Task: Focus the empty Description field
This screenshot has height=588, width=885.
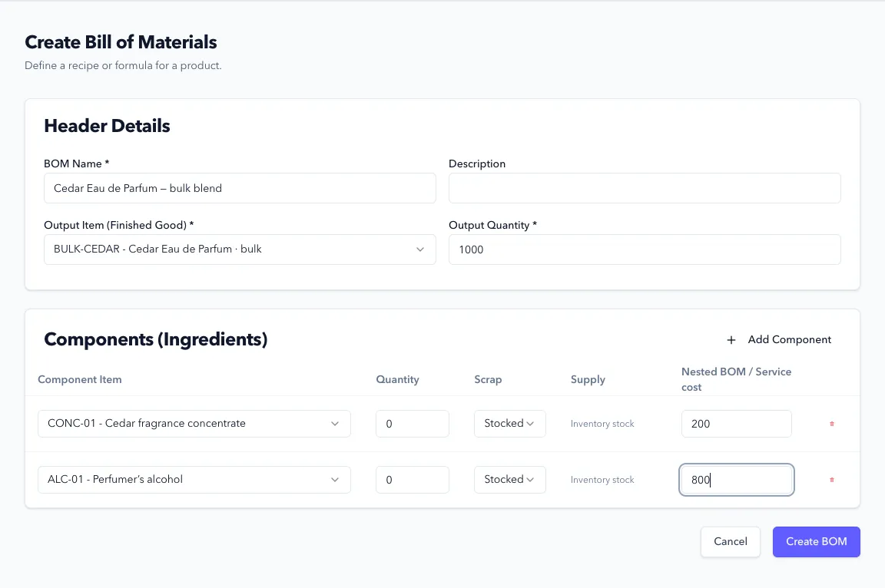Action: tap(645, 188)
